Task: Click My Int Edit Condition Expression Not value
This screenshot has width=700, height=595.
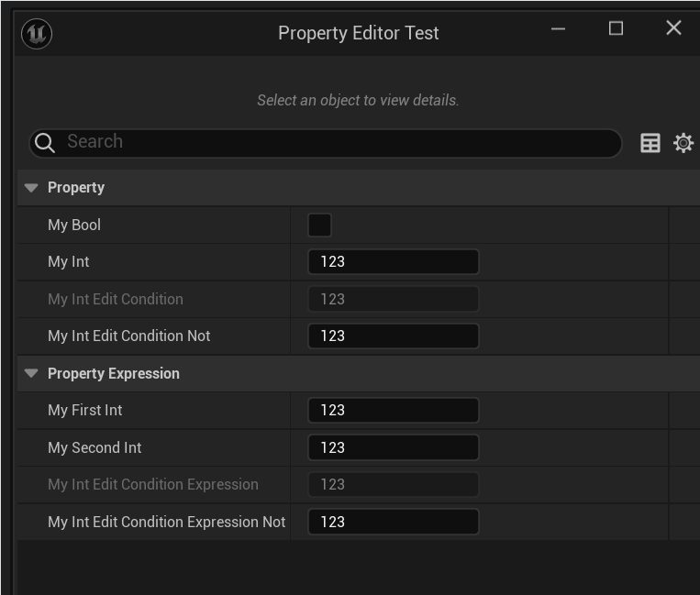Action: tap(393, 523)
